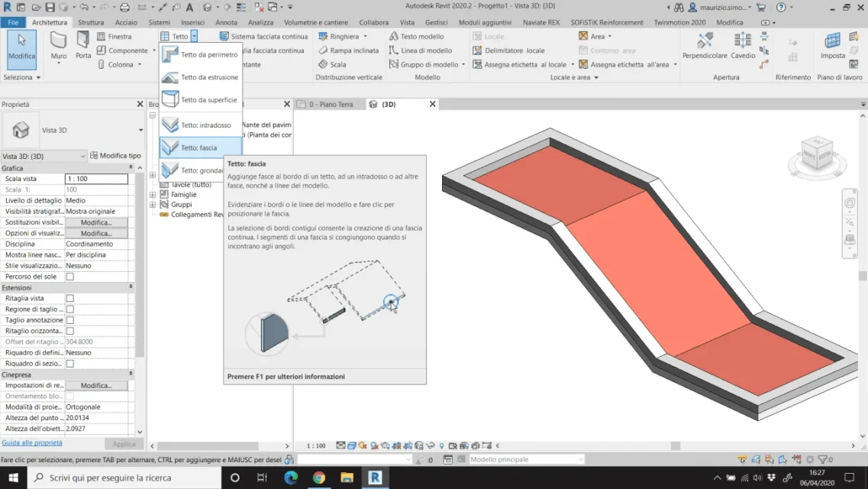Check the Taglio annotazione box

(x=70, y=320)
